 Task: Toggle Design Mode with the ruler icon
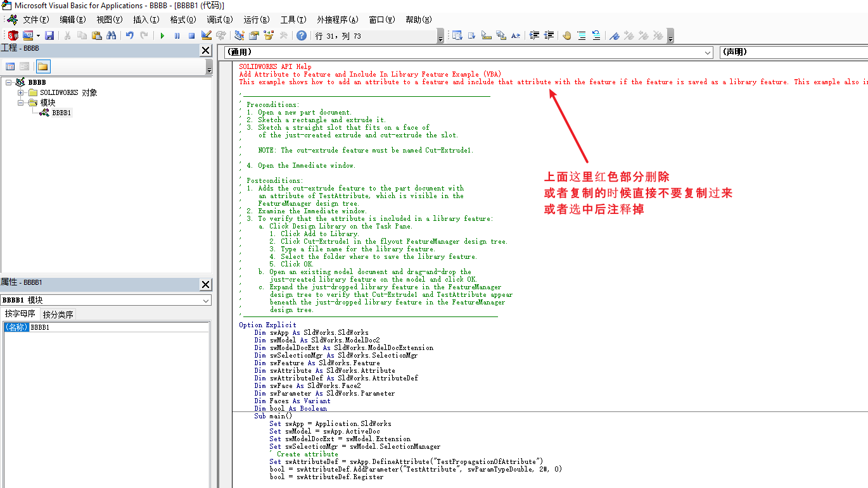(207, 35)
